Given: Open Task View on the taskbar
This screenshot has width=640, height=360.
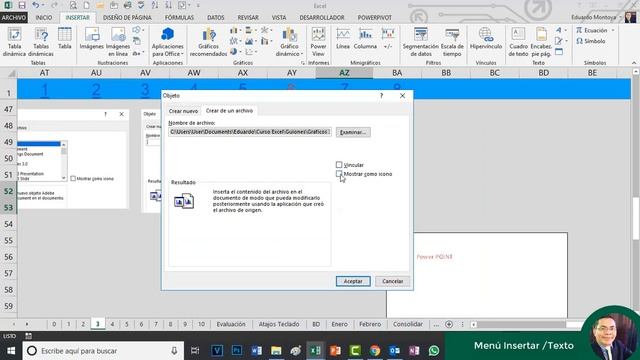Looking at the screenshot, I should click(195, 351).
